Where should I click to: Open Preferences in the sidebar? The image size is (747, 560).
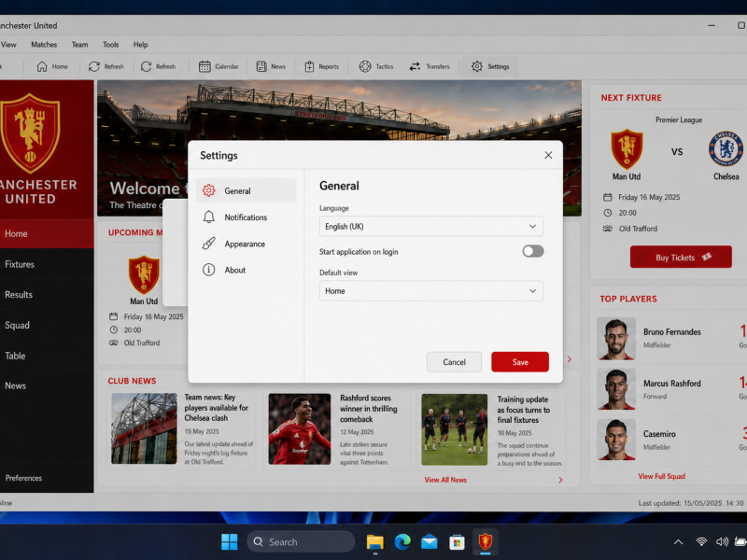(23, 478)
